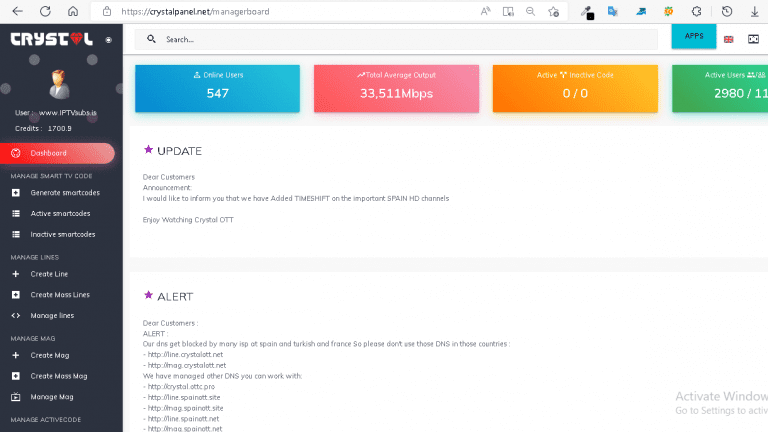This screenshot has width=768, height=432.
Task: Click the Crystal logo in the sidebar
Action: [x=51, y=39]
